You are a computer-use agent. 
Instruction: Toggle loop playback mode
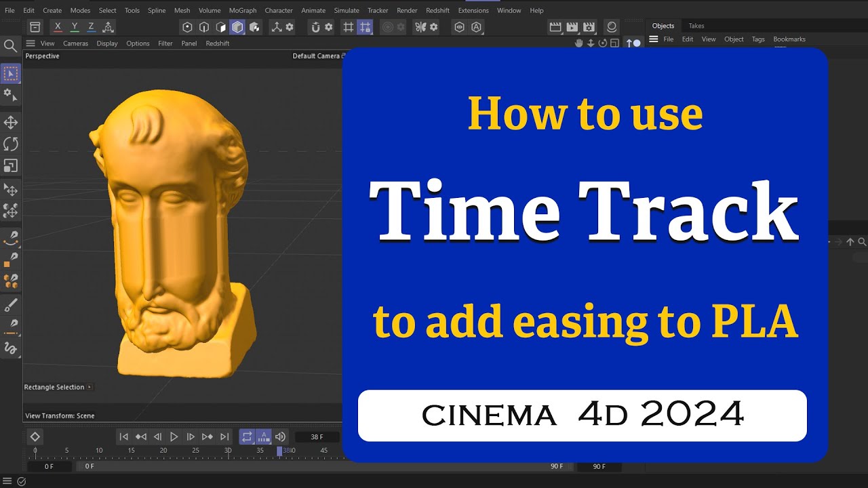[247, 437]
